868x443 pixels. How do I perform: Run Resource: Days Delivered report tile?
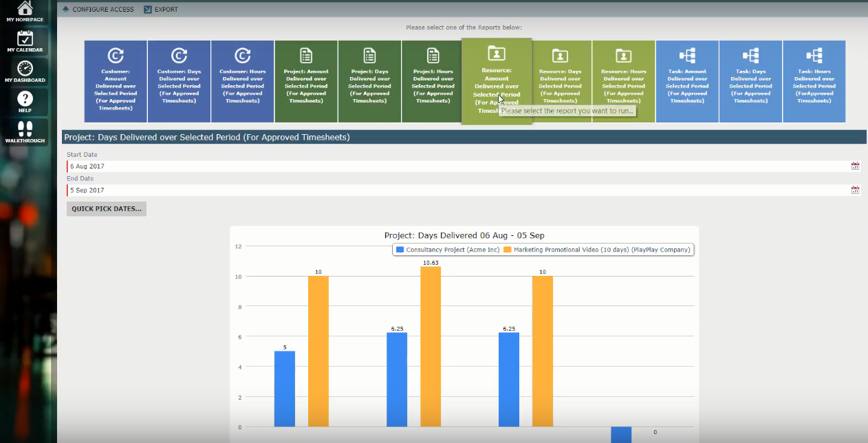(560, 81)
